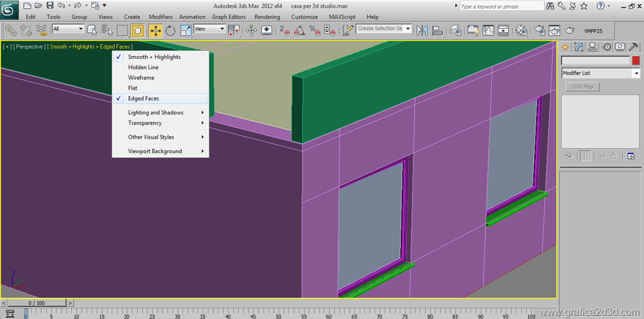Open the Material Editor

coord(521,30)
